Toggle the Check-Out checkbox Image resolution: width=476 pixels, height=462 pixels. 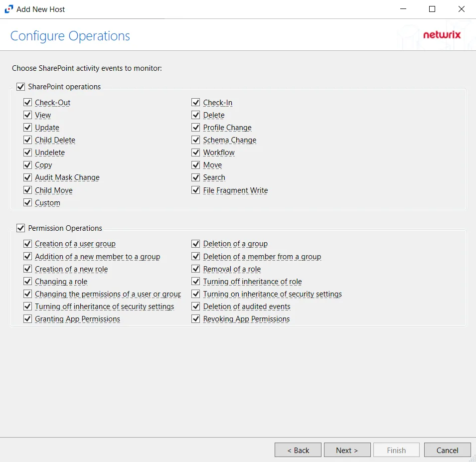click(x=27, y=103)
